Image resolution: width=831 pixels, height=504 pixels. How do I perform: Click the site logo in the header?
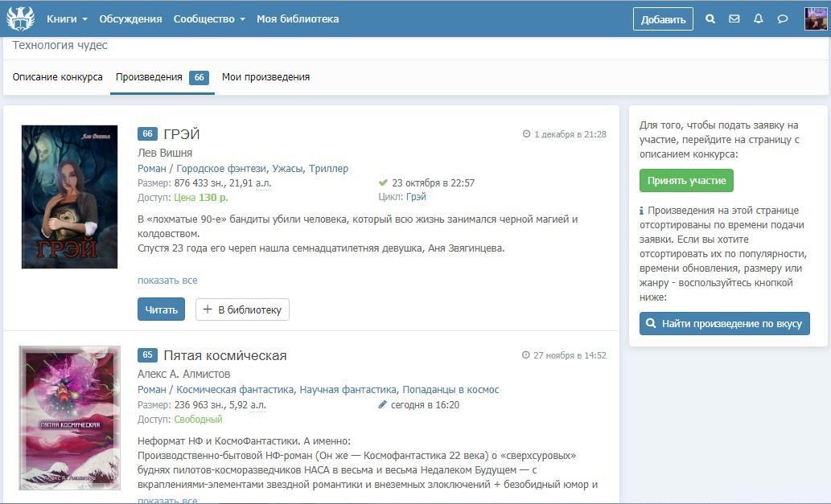20,18
